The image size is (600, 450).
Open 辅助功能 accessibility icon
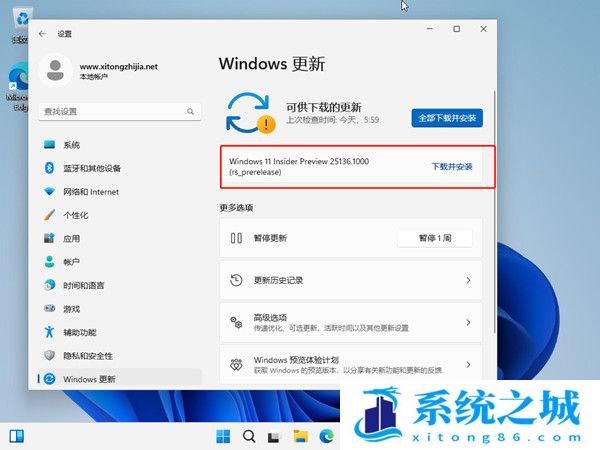tap(49, 332)
